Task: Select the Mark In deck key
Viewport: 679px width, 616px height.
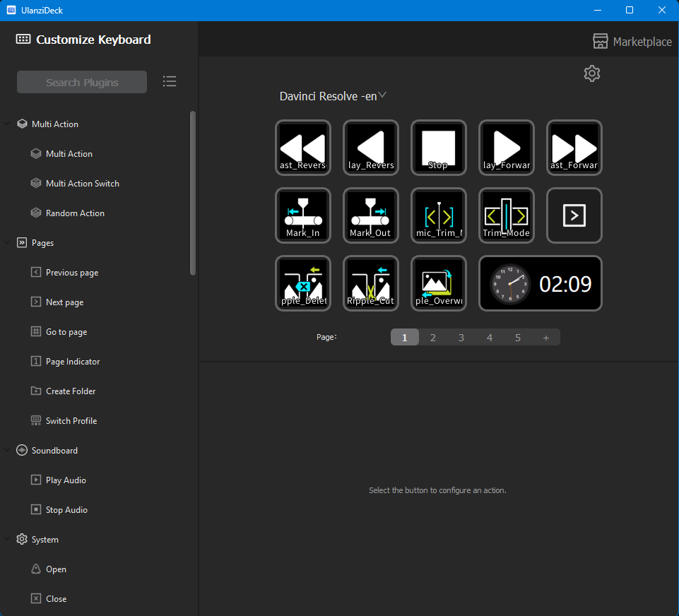Action: [x=303, y=215]
